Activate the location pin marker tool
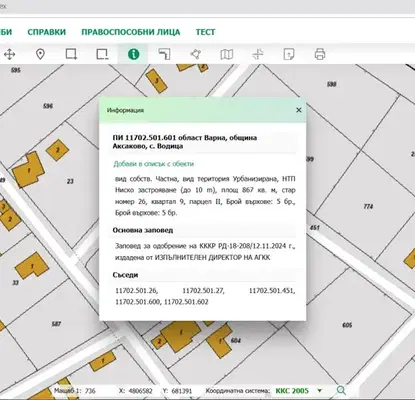 pos(40,54)
